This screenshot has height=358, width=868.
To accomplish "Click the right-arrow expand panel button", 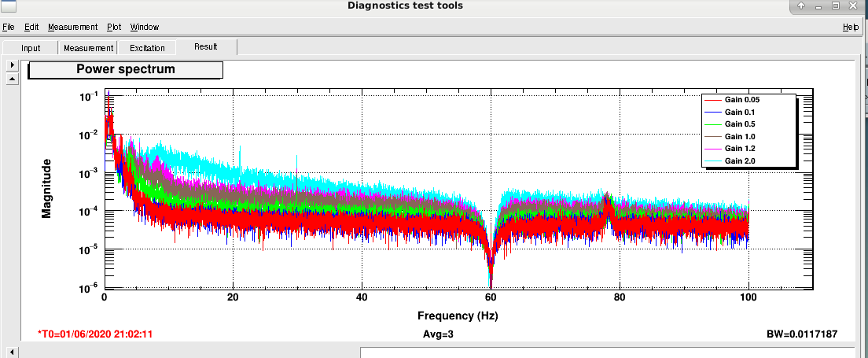I will [x=12, y=65].
